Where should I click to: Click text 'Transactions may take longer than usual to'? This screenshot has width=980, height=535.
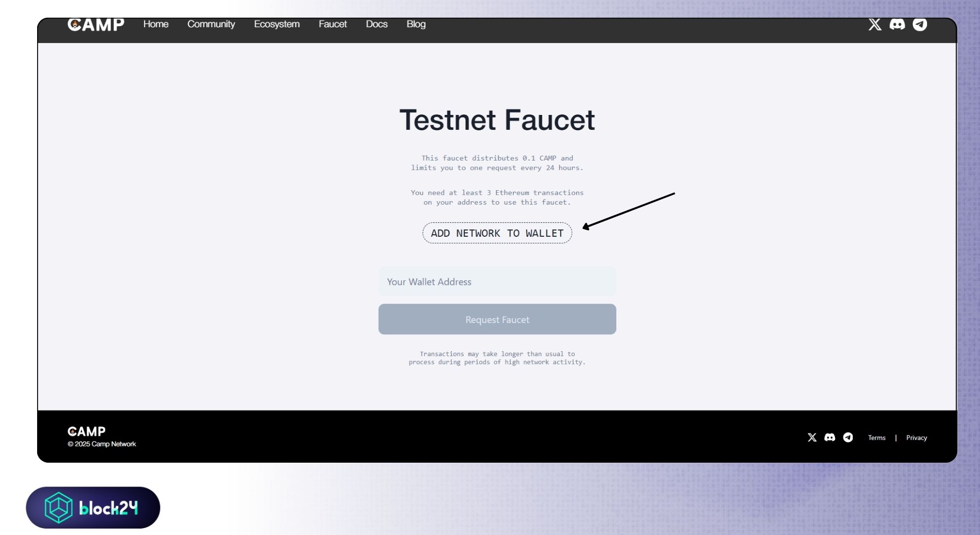pyautogui.click(x=497, y=354)
